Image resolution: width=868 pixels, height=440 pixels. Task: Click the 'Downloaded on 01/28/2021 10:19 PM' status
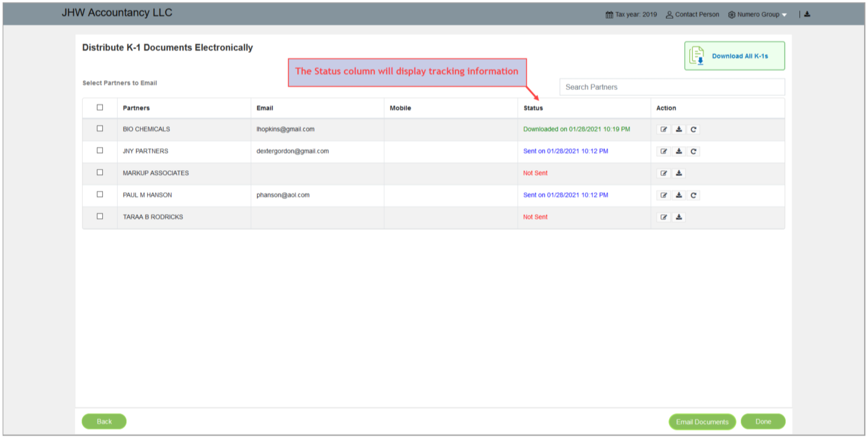pos(577,129)
